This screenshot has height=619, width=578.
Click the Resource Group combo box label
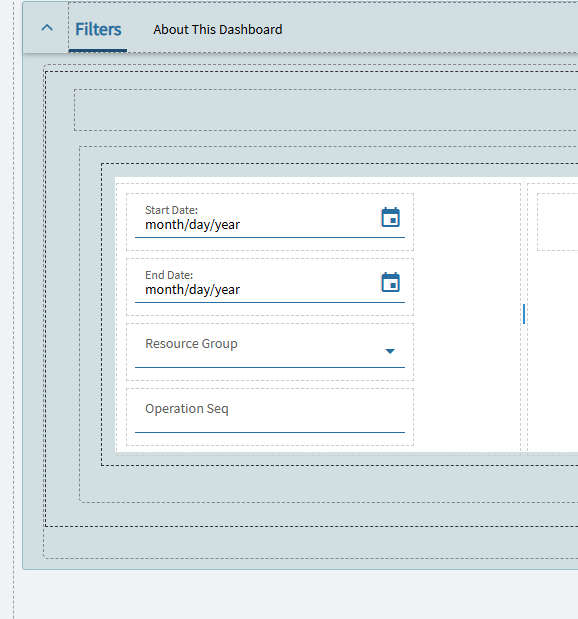(x=191, y=344)
